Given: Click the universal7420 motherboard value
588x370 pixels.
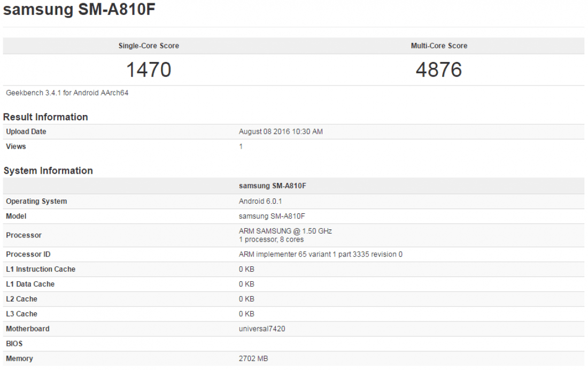Looking at the screenshot, I should [262, 329].
